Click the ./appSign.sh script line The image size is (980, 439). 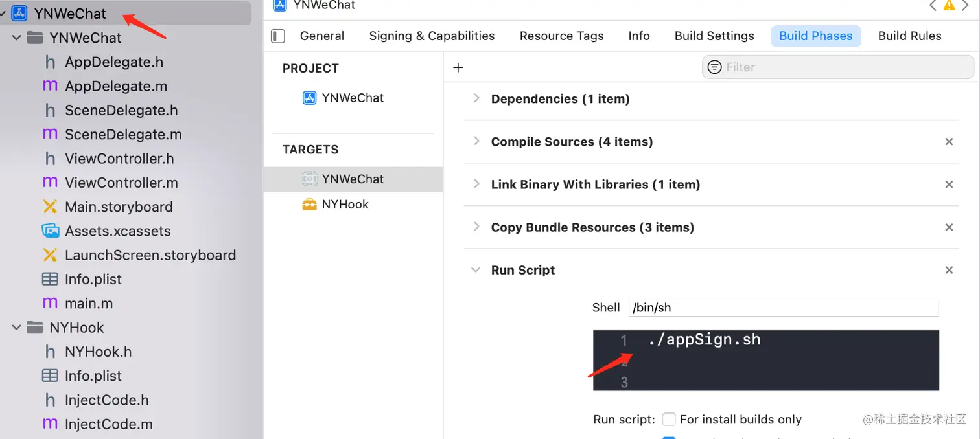(x=704, y=340)
